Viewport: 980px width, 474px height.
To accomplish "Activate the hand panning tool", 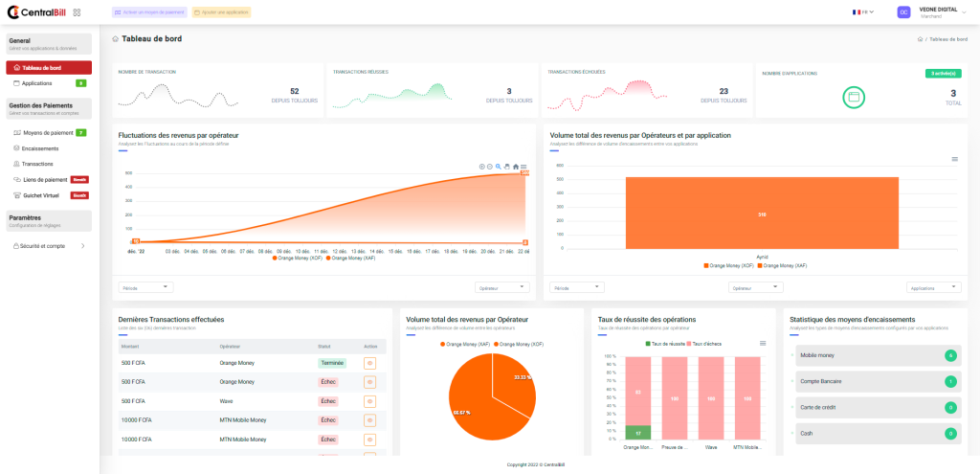I will tap(507, 167).
